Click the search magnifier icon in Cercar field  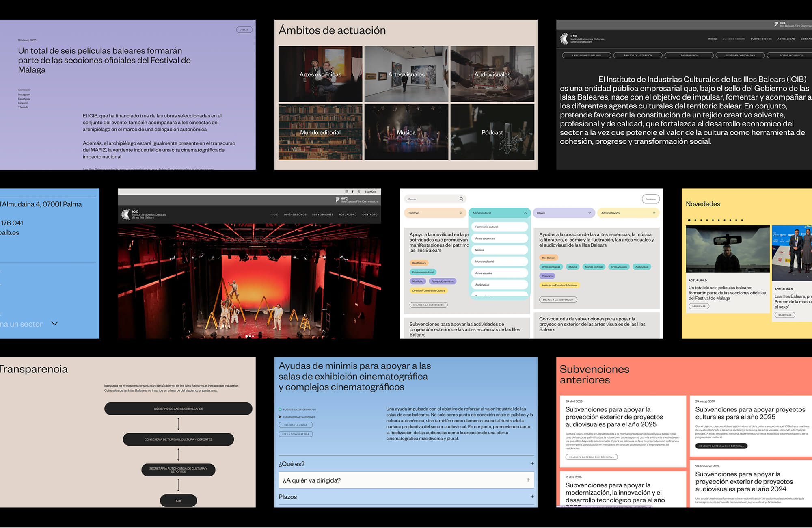(x=461, y=199)
